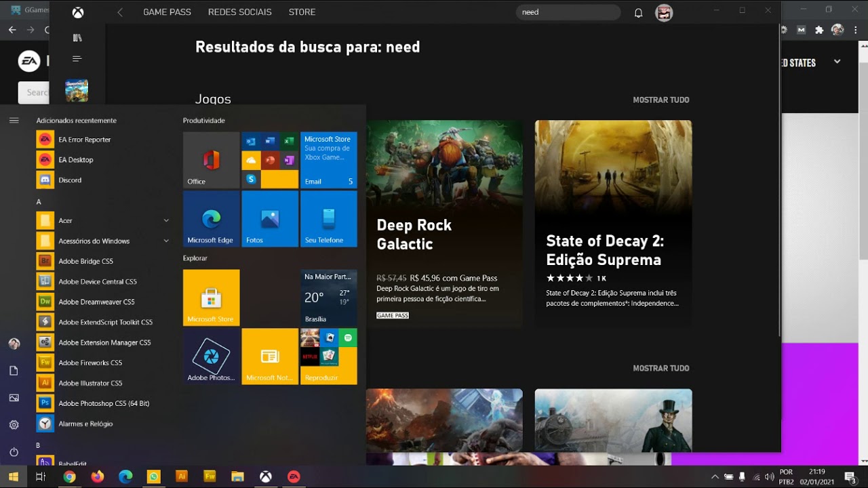Viewport: 868px width, 488px height.
Task: Open Firefox from taskbar
Action: click(x=98, y=476)
